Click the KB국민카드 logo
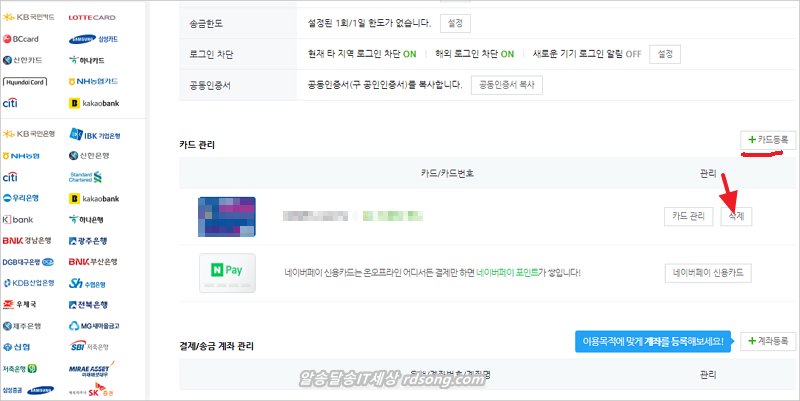 (30, 18)
